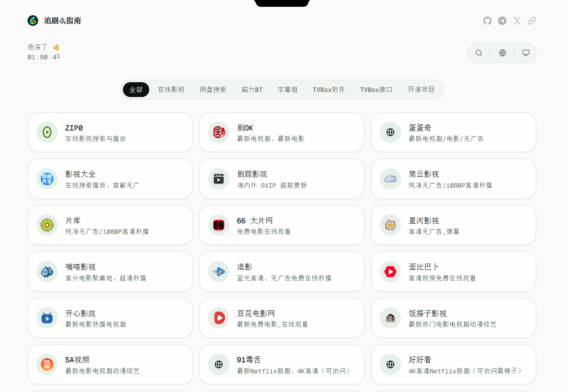This screenshot has height=392, width=568.
Task: Select the 全部 tab
Action: pyautogui.click(x=136, y=90)
